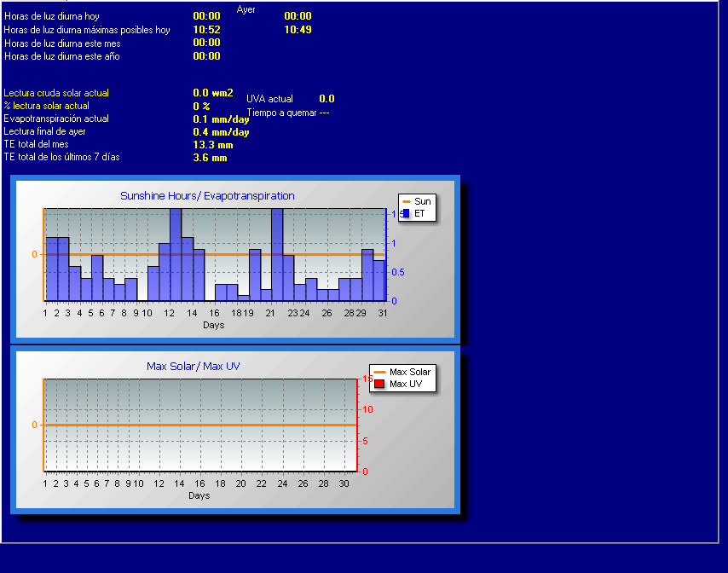The image size is (728, 573).
Task: Click the Max Solar legend orange marker
Action: (x=379, y=372)
